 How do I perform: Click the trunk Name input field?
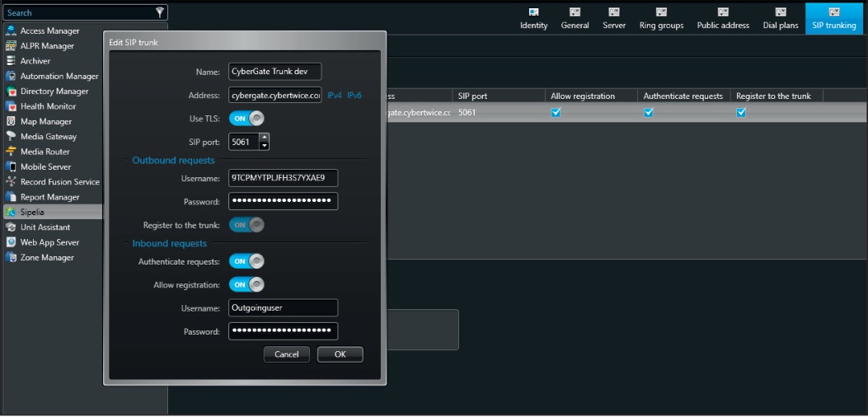(274, 72)
